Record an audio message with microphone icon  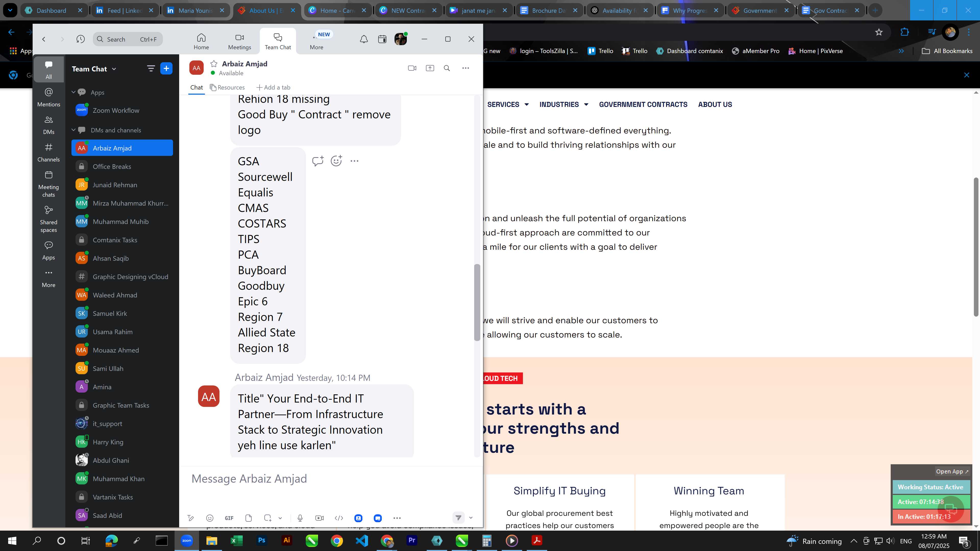(300, 518)
